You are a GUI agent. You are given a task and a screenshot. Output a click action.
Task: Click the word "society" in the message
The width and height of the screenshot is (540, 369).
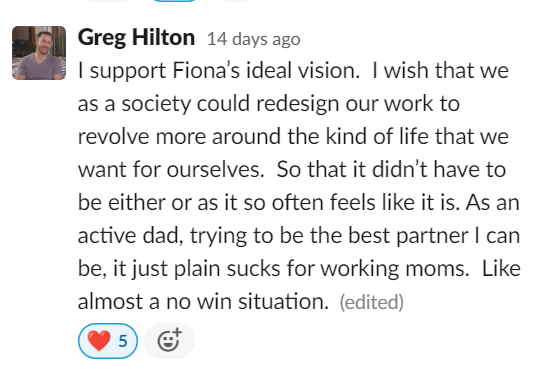click(x=156, y=104)
